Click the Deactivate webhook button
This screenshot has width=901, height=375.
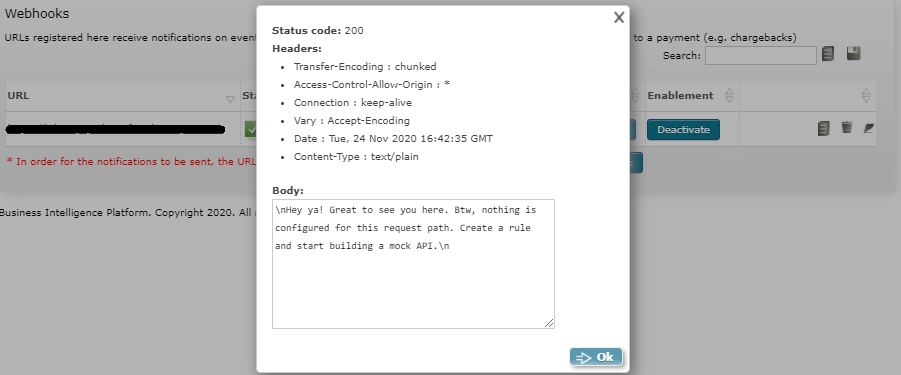point(683,129)
